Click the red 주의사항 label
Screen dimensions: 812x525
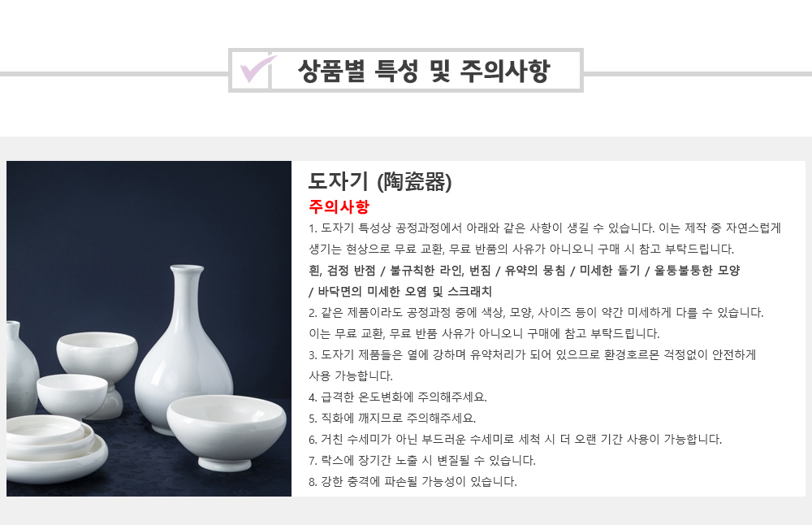coord(339,206)
